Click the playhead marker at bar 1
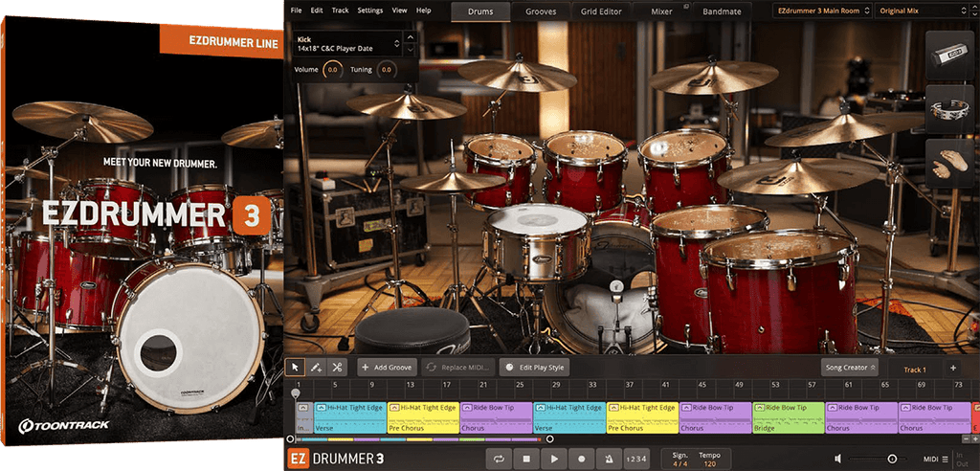 coord(295,392)
